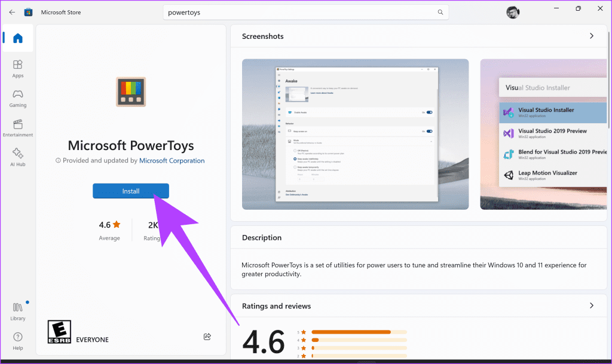Click the Microsoft PowerToys app logo

coord(131,92)
